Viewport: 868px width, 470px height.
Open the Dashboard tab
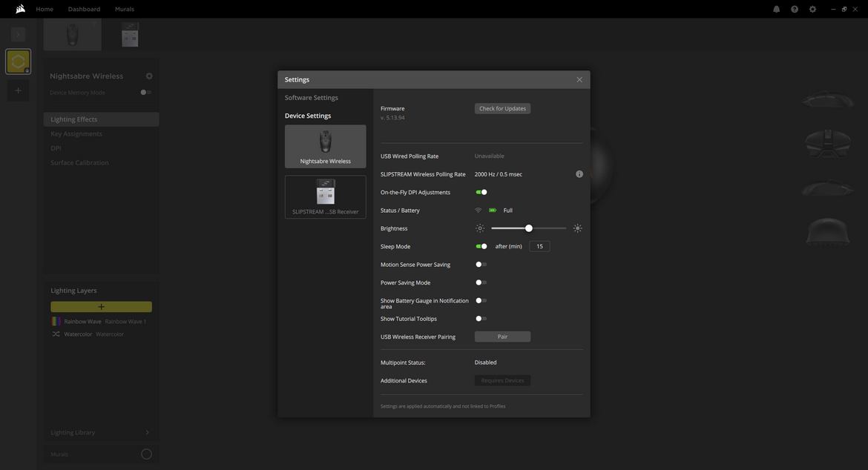tap(84, 9)
